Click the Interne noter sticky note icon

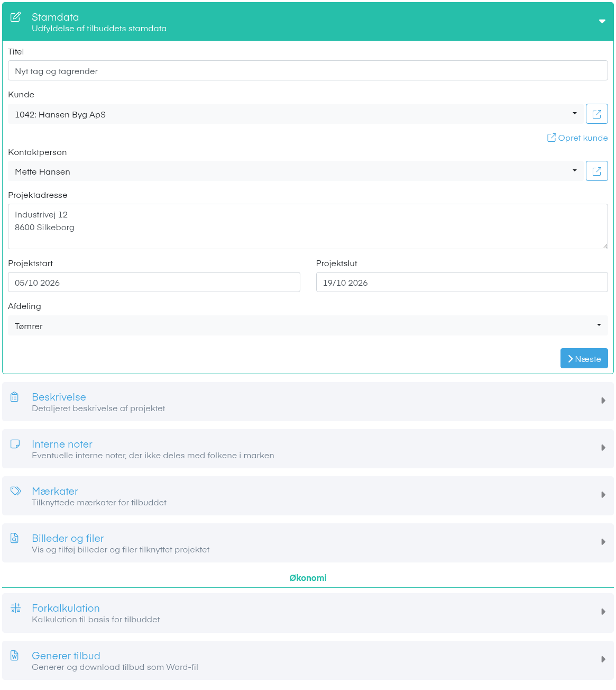pos(15,444)
